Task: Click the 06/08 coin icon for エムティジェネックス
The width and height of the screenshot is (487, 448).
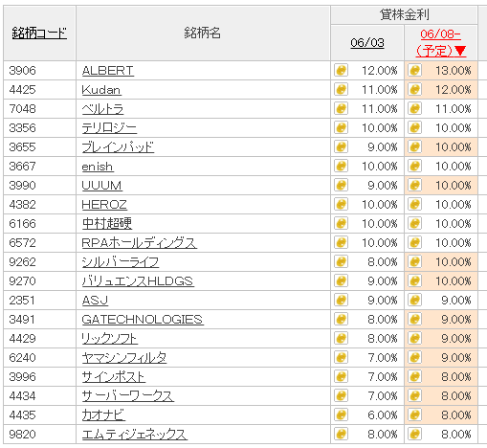Action: (x=415, y=434)
